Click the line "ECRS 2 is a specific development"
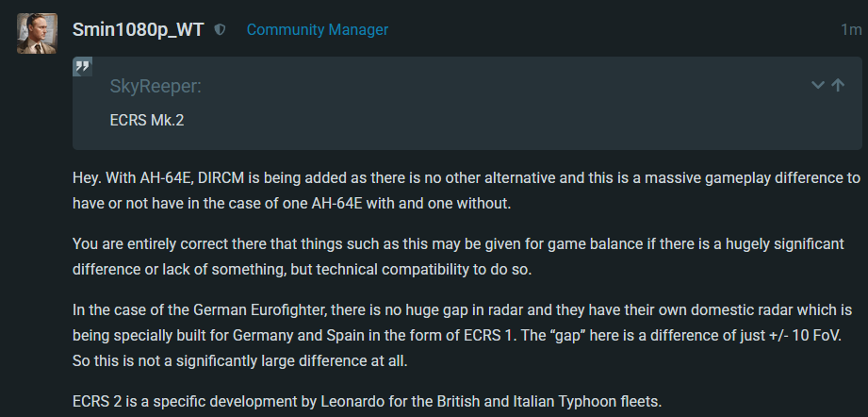The width and height of the screenshot is (868, 417). 367,401
